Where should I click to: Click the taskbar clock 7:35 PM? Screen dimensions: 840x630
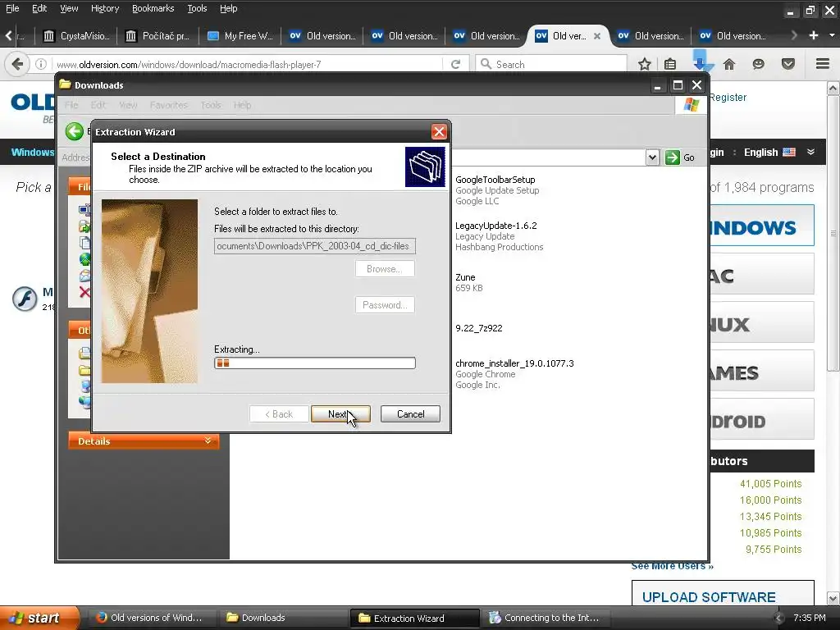[x=810, y=618]
